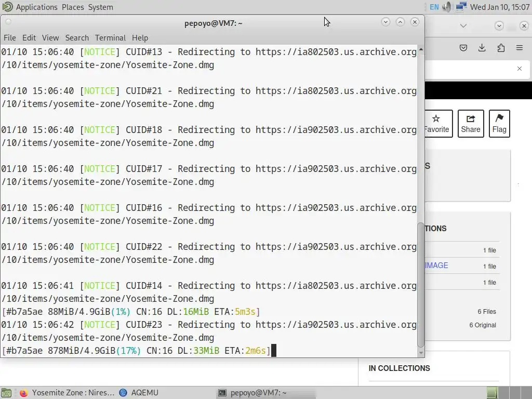Open the Places menu in top panel
Screen dimensions: 532x399
pos(73,7)
